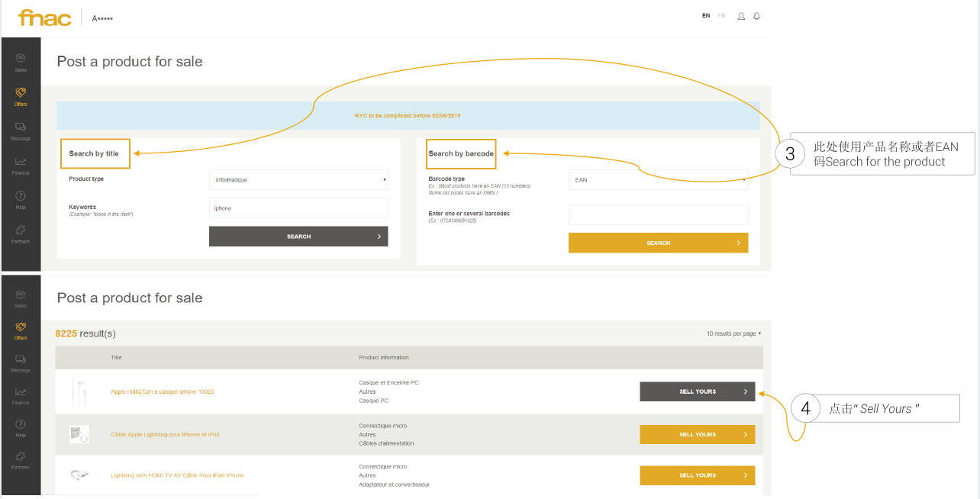This screenshot has height=499, width=980.
Task: Open the user account icon in the header
Action: click(740, 16)
